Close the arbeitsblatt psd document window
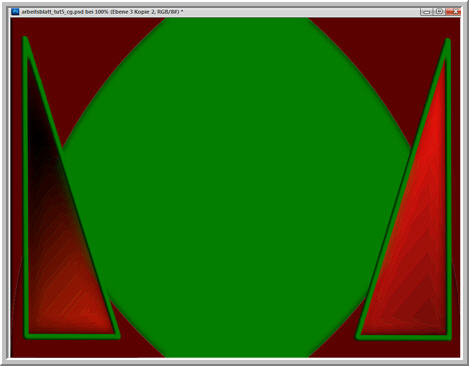The image size is (469, 366). point(454,12)
